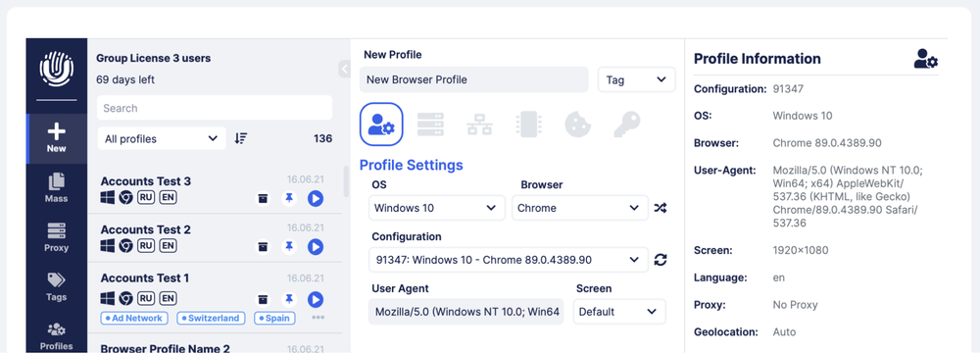The image size is (980, 353).
Task: Select the cookies tab icon
Action: pos(578,124)
